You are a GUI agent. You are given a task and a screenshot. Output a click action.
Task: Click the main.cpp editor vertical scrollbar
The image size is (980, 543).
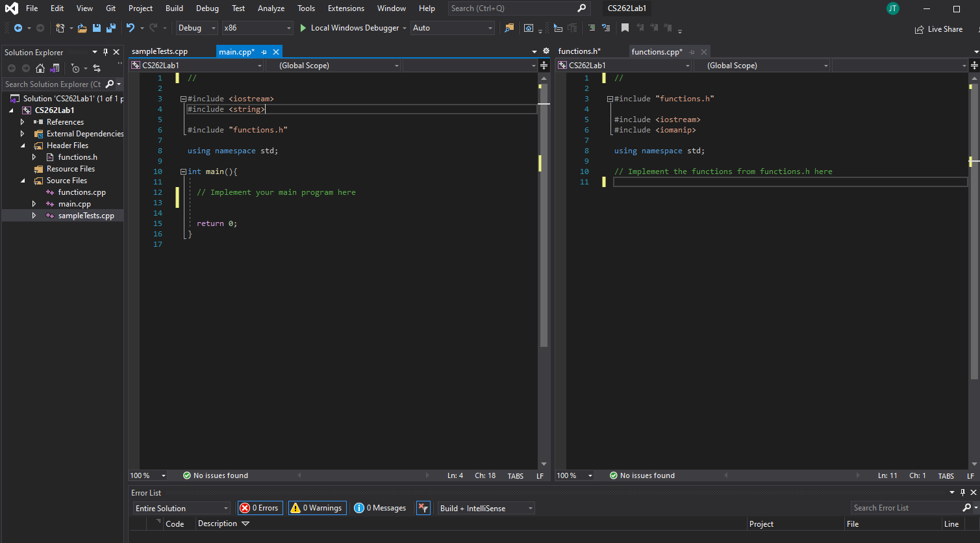[x=544, y=260]
